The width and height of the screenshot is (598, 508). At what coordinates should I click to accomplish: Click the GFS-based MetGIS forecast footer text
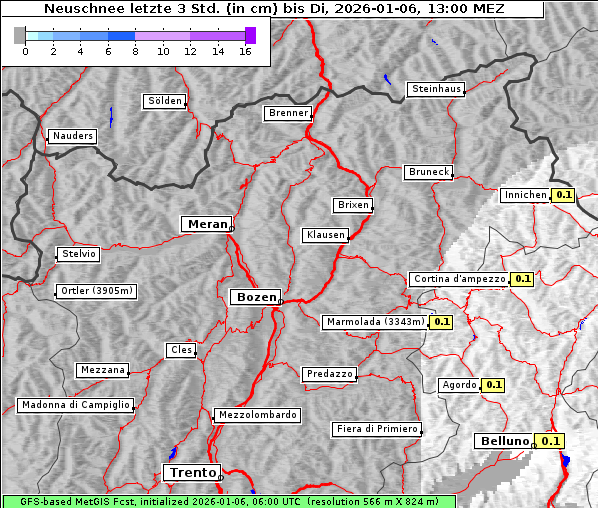(229, 502)
